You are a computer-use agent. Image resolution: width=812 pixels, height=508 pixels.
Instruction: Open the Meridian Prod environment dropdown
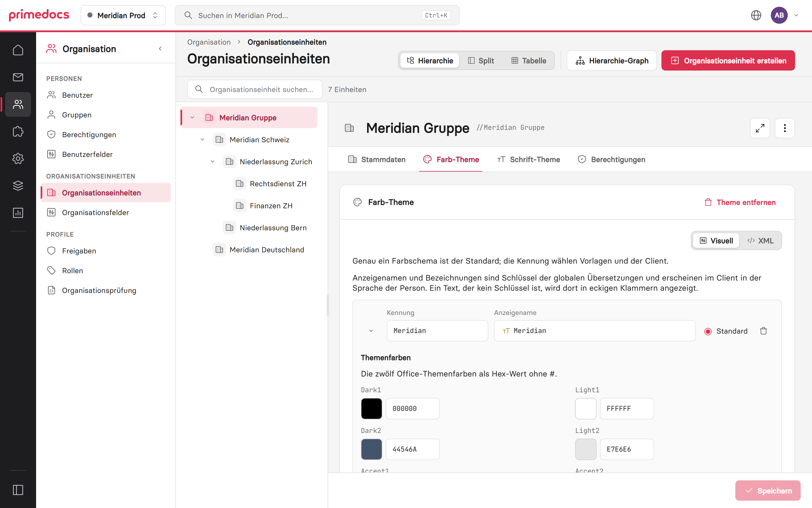coord(123,15)
